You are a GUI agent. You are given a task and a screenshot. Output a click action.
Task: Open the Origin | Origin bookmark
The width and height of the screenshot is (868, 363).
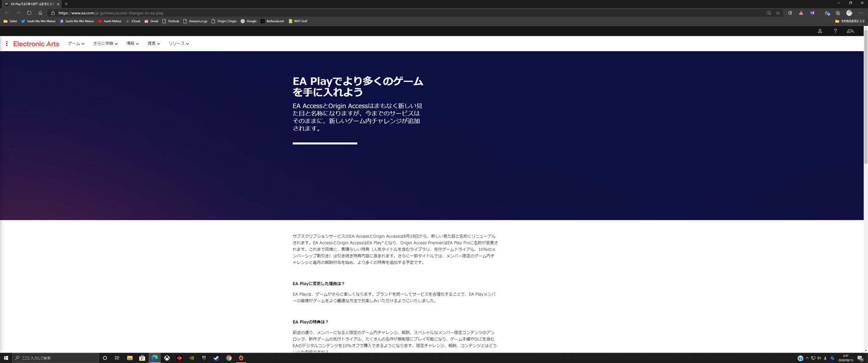224,21
